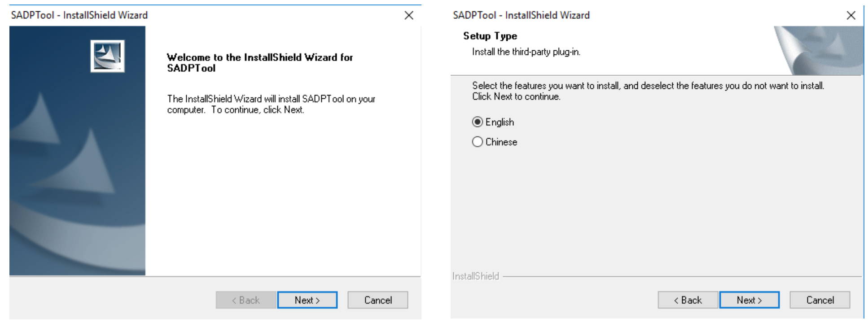Click the Setup Type dialog title bar
This screenshot has width=868, height=323.
(x=646, y=15)
